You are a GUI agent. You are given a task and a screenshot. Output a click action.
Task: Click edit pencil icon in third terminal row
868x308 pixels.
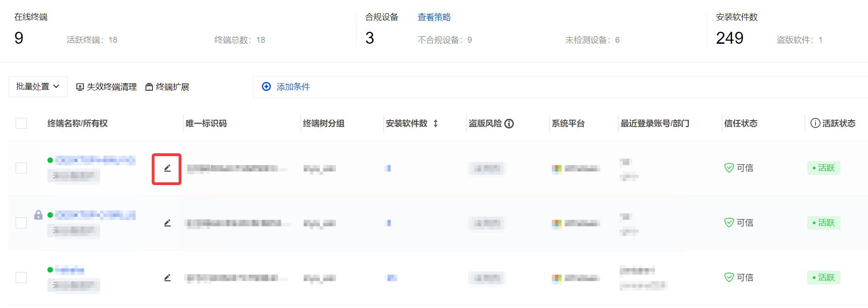[167, 278]
